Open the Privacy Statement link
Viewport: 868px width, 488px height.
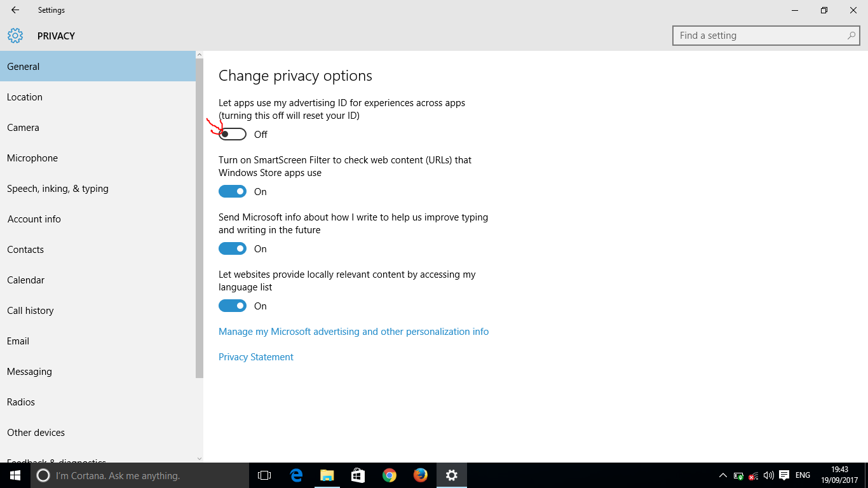point(255,356)
